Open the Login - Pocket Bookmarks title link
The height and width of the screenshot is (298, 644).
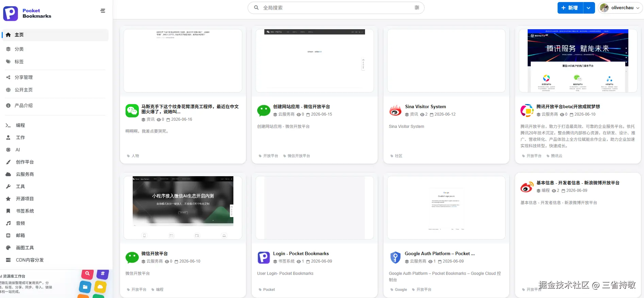pos(301,253)
